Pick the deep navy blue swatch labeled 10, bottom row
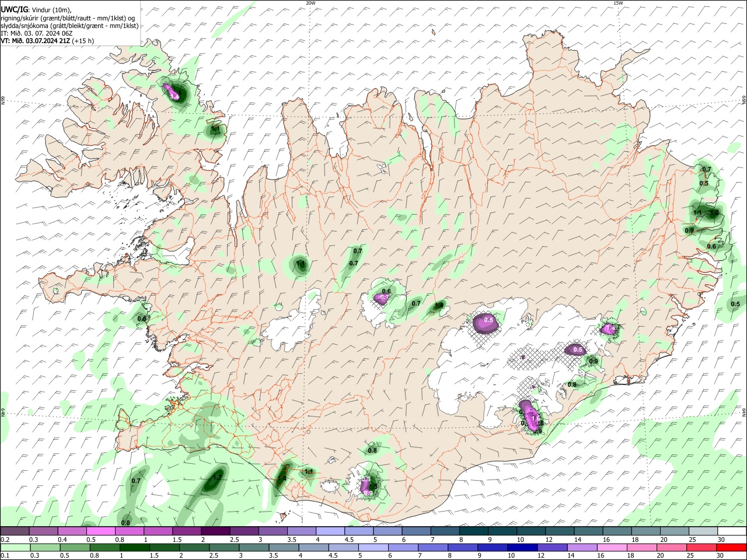 tap(522, 548)
